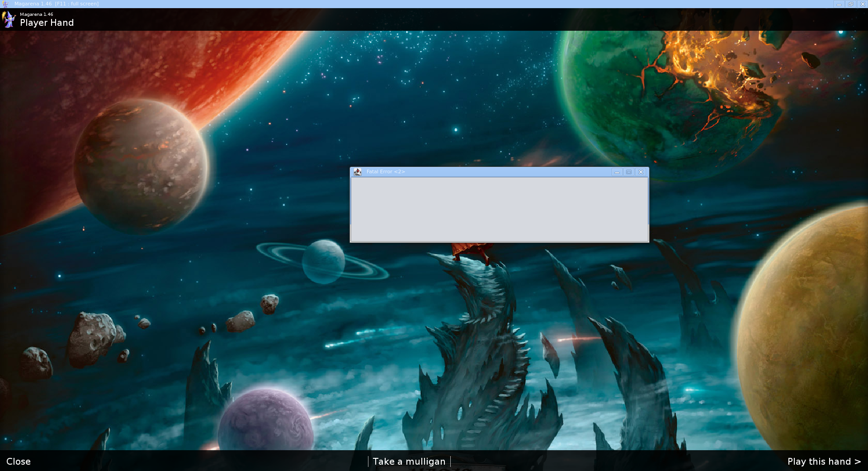Click the Magarena 1.46 label above Player Hand

pos(37,14)
